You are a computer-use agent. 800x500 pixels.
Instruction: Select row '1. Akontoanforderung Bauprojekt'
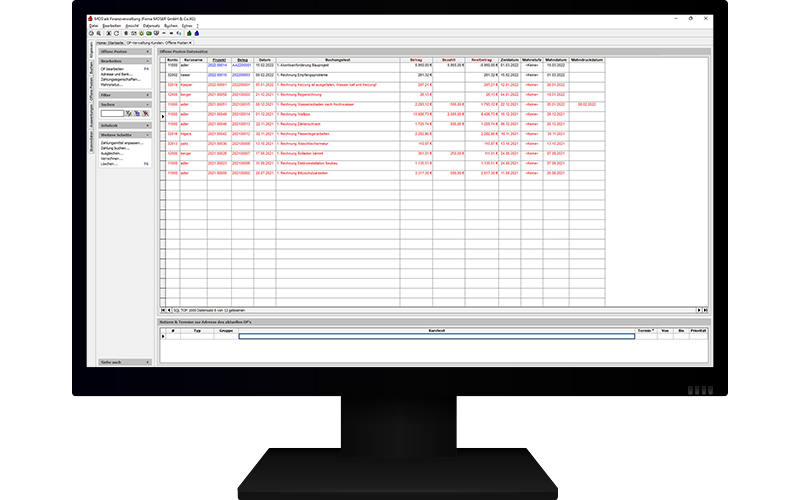[385, 65]
